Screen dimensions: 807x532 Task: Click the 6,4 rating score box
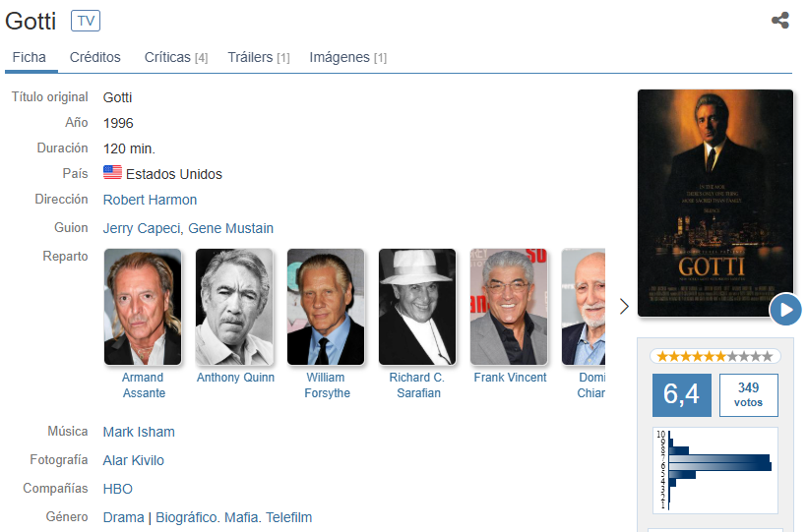[x=682, y=395]
